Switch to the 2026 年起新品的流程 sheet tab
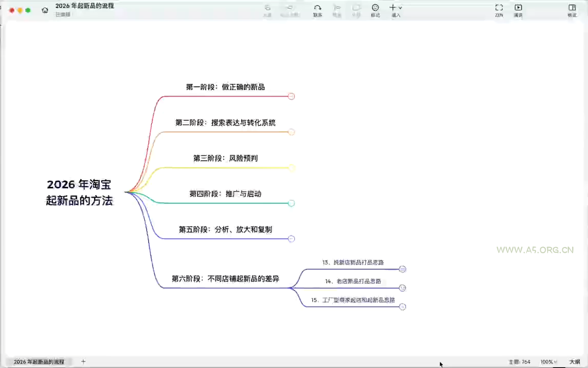Viewport: 588px width, 368px height. (x=39, y=362)
